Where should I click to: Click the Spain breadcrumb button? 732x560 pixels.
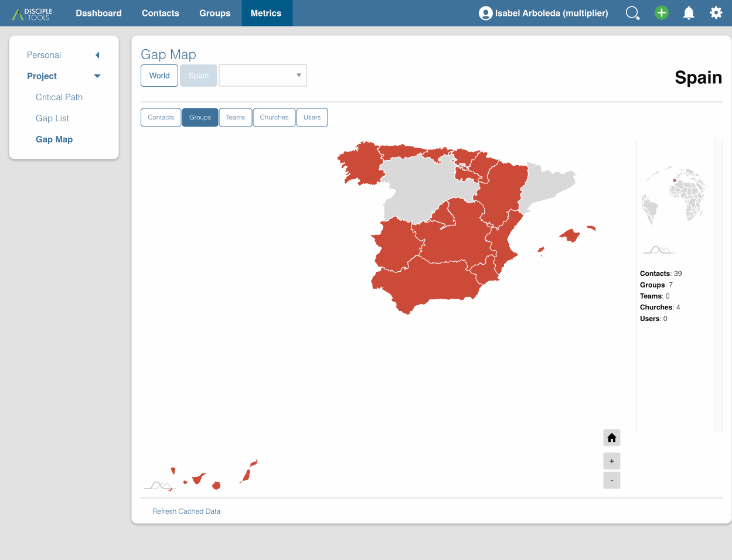point(199,76)
